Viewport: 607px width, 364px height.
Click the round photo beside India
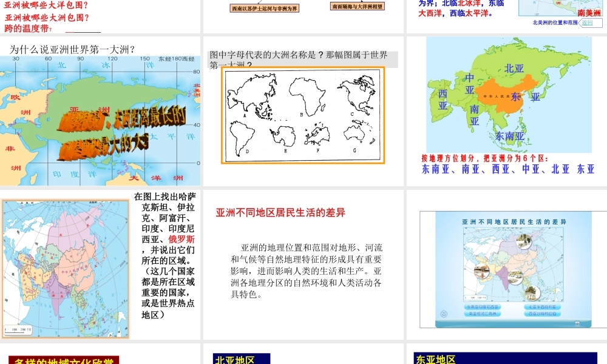pyautogui.click(x=515, y=278)
